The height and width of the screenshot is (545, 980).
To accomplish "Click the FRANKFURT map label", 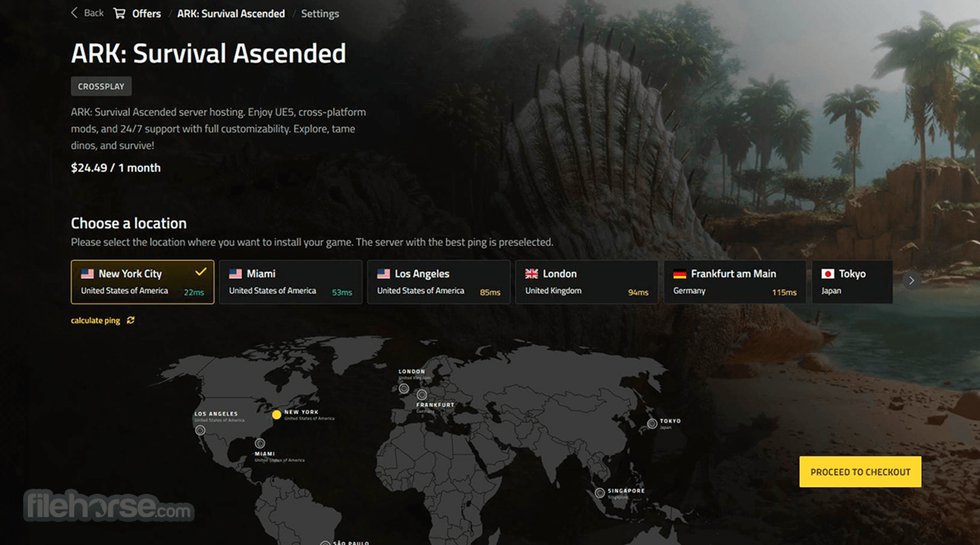I will pos(435,405).
